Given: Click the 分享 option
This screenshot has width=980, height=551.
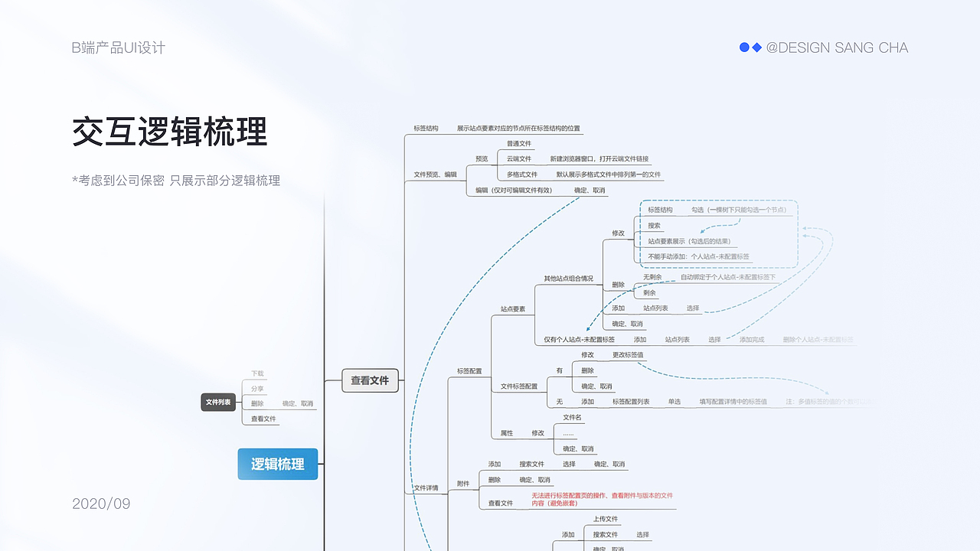Looking at the screenshot, I should coord(256,388).
